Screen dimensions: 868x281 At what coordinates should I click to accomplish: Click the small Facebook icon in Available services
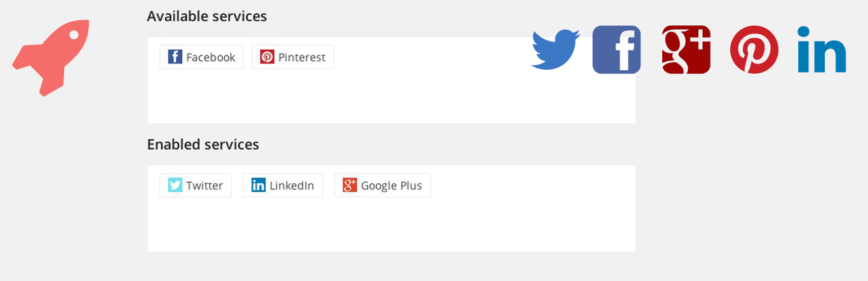click(175, 57)
